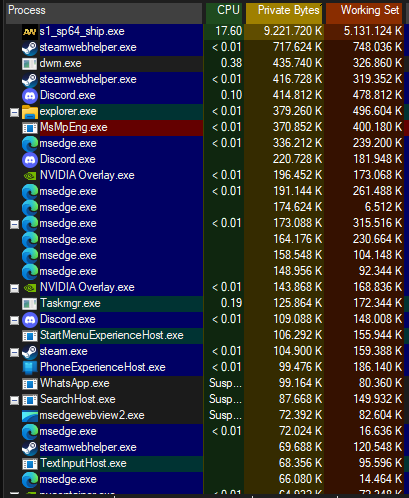409x498 pixels.
Task: Click the Steam icon in the 69.688 K row
Action: [x=30, y=447]
